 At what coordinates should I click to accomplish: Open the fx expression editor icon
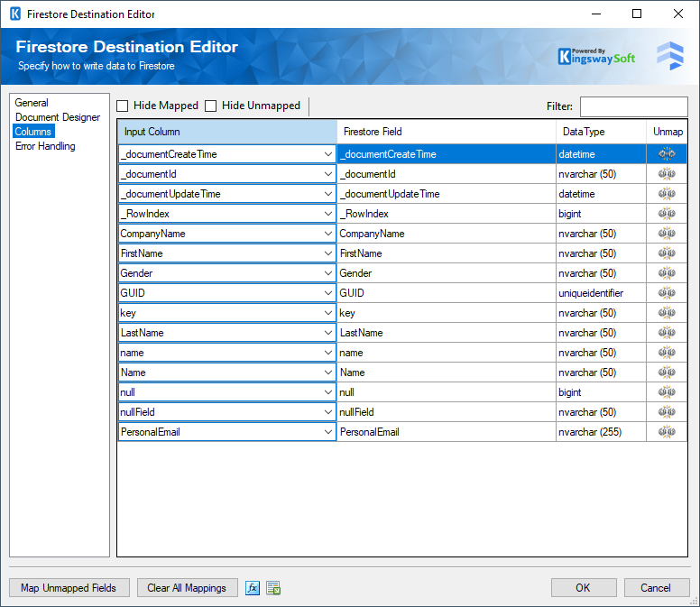point(253,588)
